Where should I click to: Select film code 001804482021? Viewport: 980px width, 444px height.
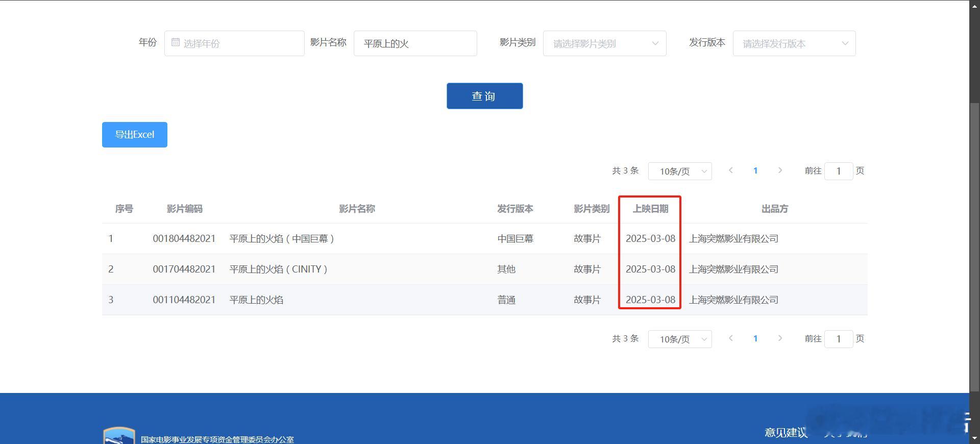tap(184, 239)
